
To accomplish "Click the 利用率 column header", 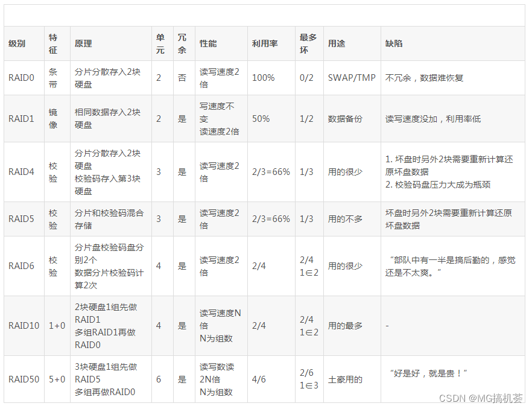I will 271,43.
